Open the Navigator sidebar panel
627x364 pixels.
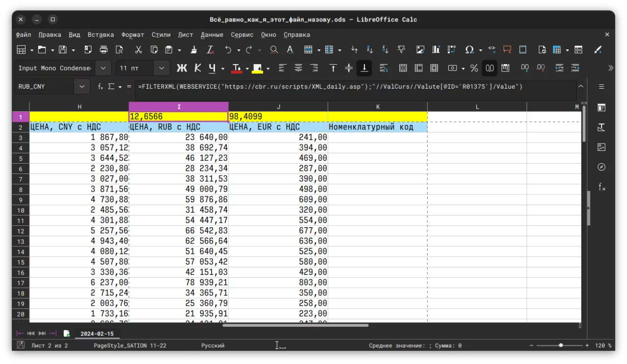click(602, 167)
